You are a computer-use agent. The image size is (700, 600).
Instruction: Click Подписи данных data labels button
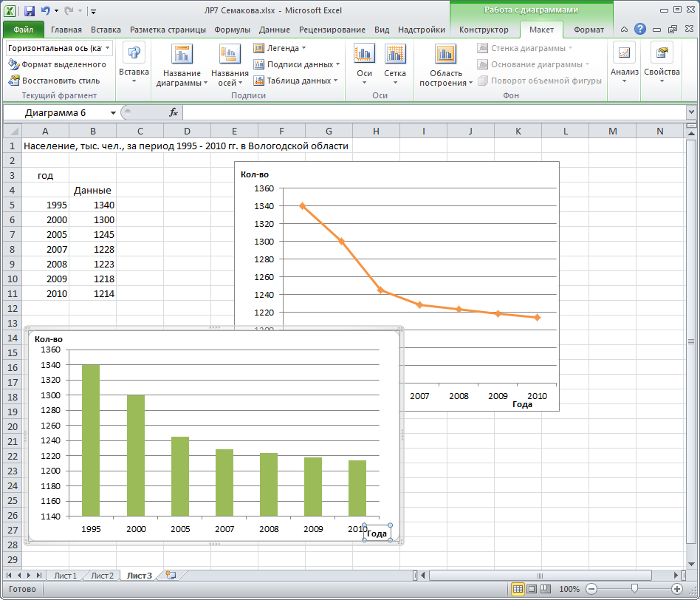[296, 64]
